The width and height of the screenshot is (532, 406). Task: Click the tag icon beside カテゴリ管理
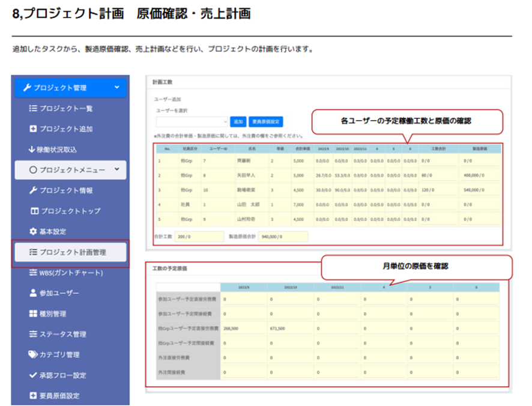coord(33,354)
